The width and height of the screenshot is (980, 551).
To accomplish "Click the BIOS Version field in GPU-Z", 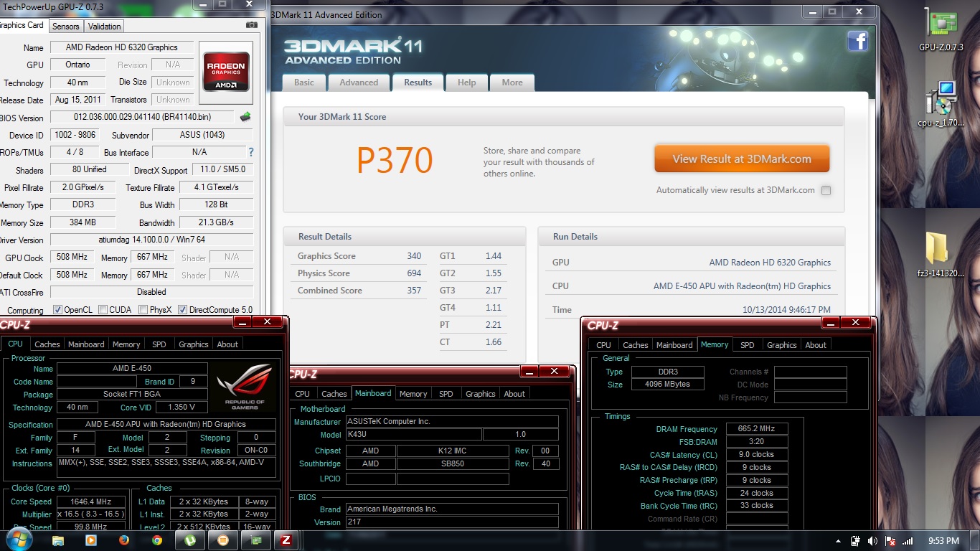I will point(142,117).
